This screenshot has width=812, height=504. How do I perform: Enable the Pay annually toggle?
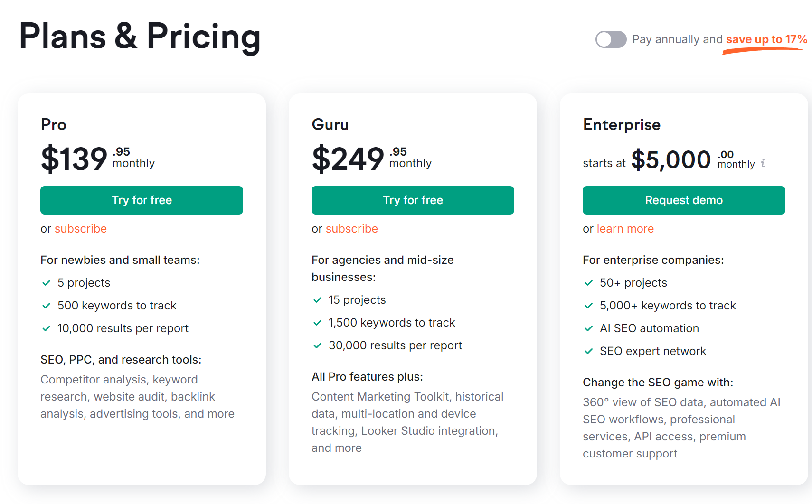point(611,39)
